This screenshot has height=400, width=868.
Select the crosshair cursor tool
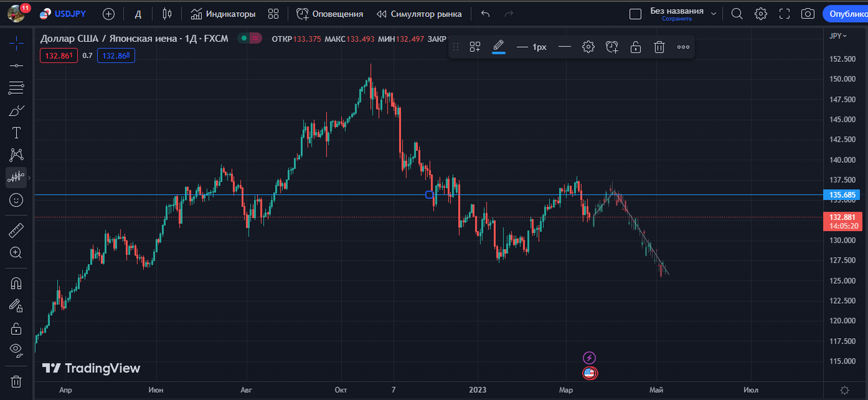pos(16,44)
